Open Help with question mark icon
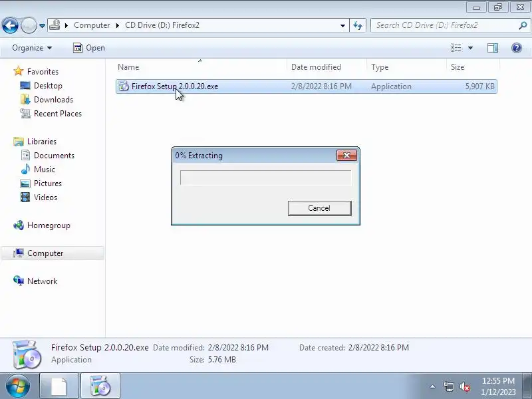Screen dimensions: 532x399 pyautogui.click(x=517, y=48)
